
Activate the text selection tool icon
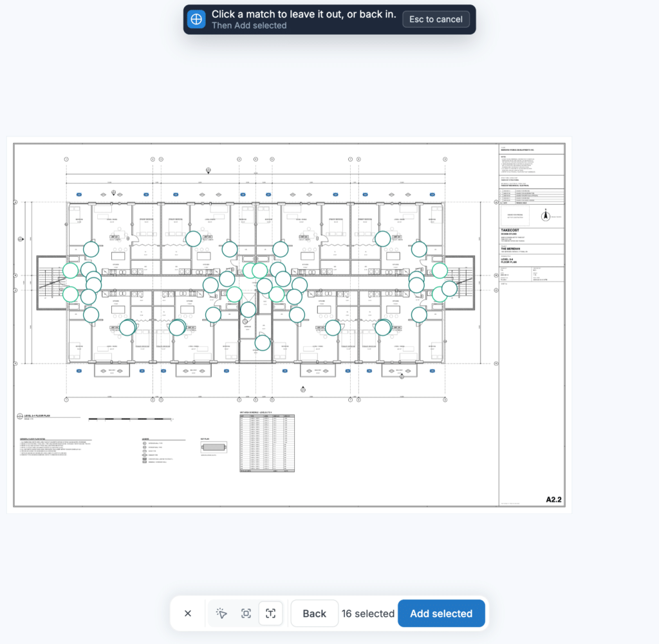(x=271, y=613)
